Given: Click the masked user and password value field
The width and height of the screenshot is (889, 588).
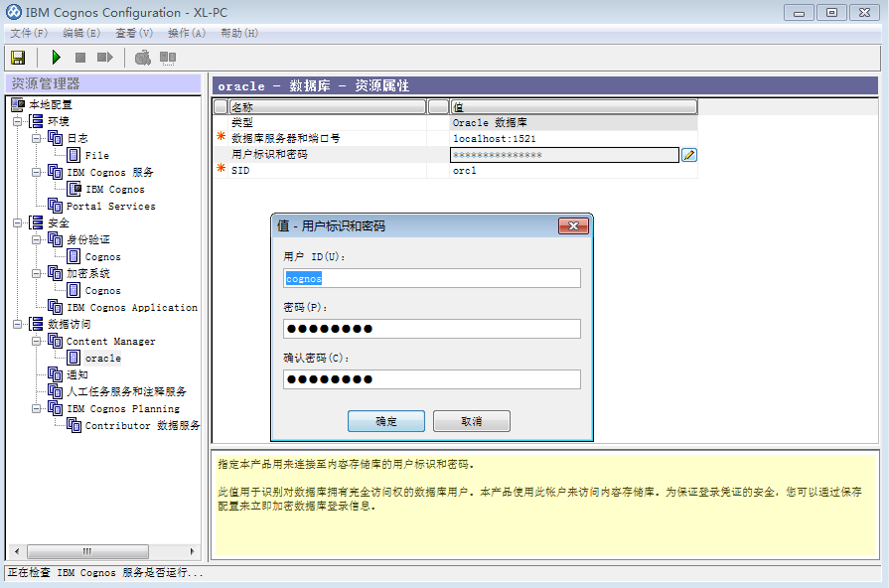Looking at the screenshot, I should pyautogui.click(x=565, y=155).
